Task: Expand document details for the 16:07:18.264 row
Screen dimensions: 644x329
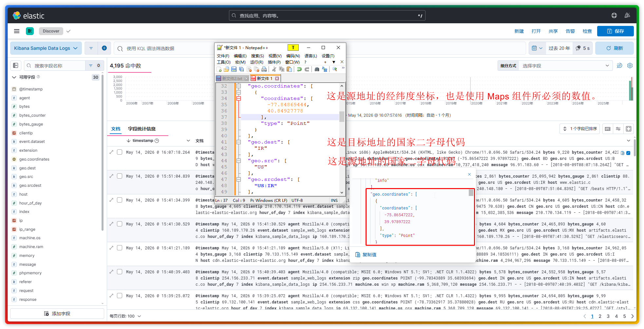Action: [111, 152]
